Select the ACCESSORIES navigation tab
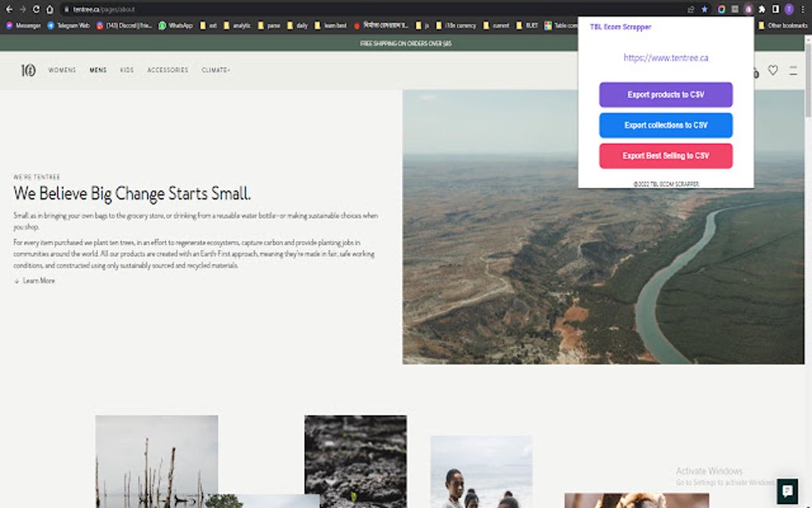This screenshot has width=812, height=508. (167, 70)
